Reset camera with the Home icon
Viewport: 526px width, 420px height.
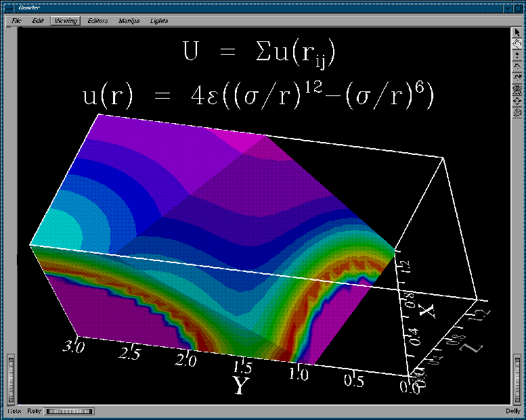pos(517,66)
